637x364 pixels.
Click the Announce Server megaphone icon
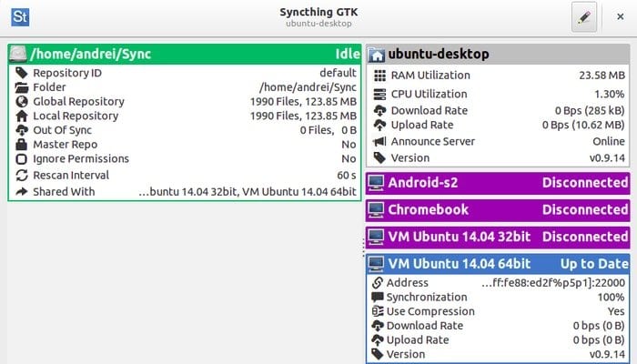tap(379, 141)
